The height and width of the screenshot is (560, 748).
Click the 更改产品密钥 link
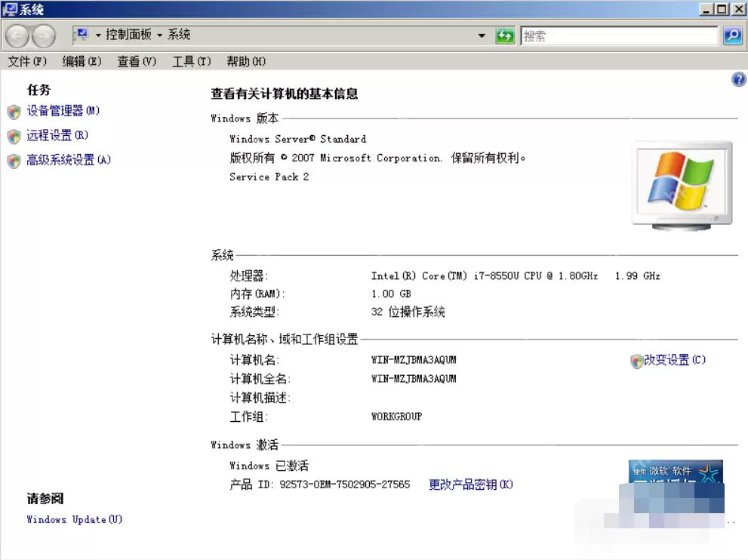pos(470,485)
